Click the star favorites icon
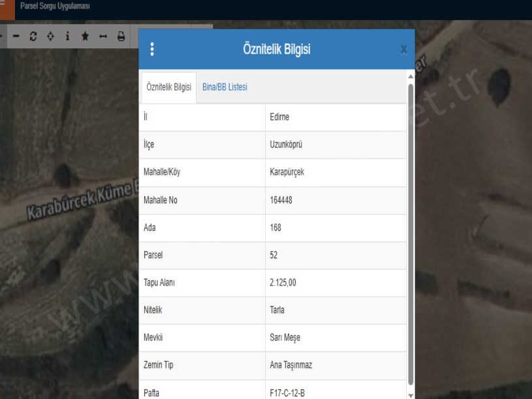 85,37
